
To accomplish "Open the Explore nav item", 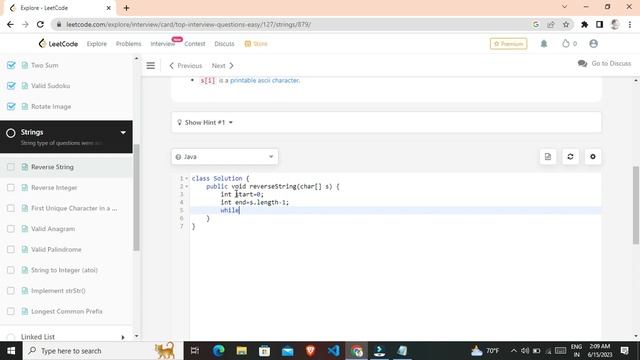I will click(x=97, y=44).
